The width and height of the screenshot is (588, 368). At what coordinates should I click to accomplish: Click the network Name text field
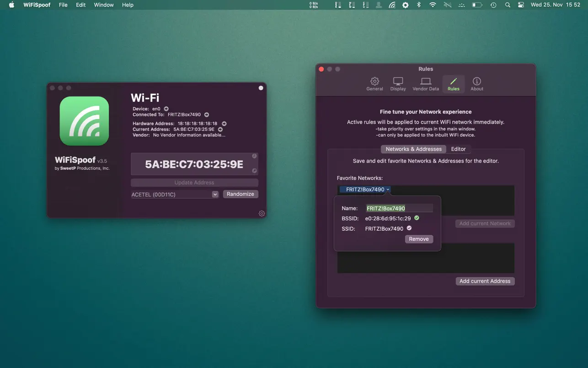coord(399,208)
